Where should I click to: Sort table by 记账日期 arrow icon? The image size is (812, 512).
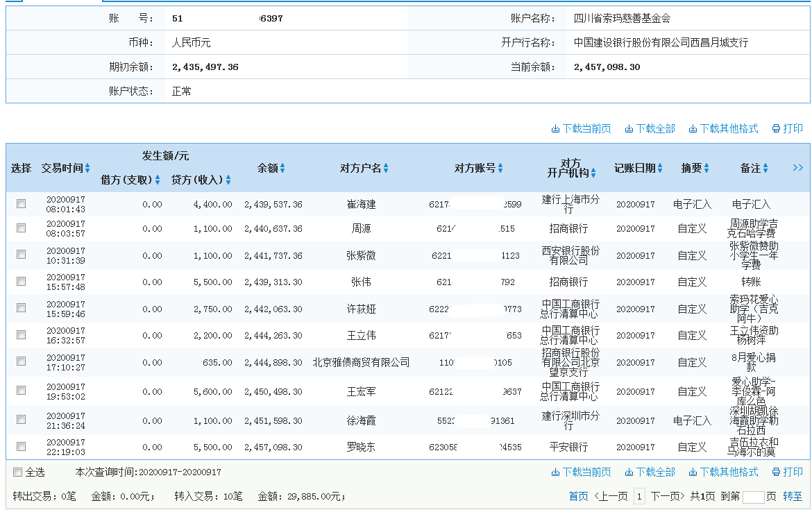(661, 168)
